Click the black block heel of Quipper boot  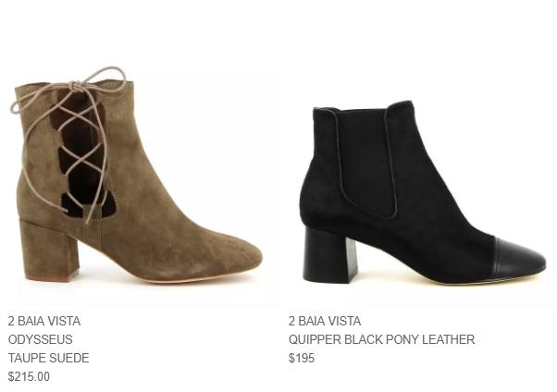click(x=328, y=256)
